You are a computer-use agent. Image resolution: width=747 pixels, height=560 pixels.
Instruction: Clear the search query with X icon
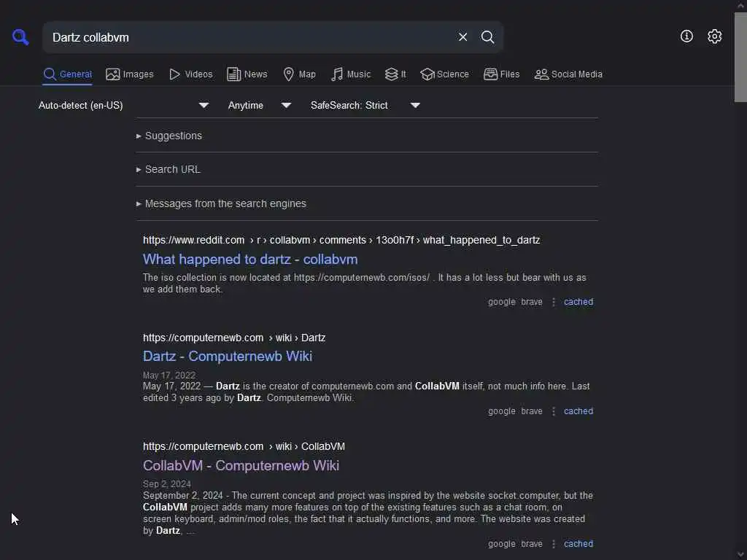coord(462,37)
